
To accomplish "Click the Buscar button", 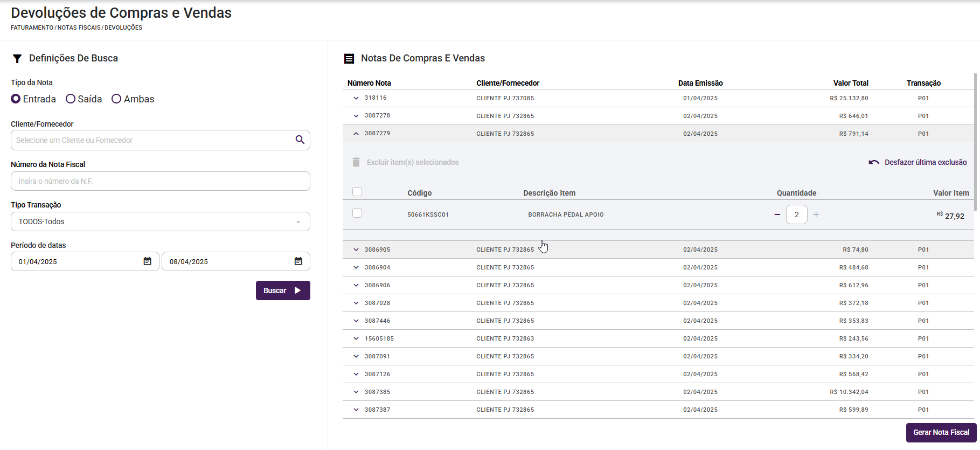I will click(283, 290).
